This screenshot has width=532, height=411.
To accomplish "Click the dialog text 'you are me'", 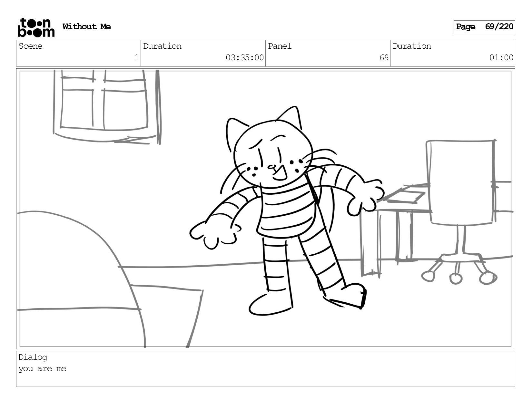I will coord(42,368).
